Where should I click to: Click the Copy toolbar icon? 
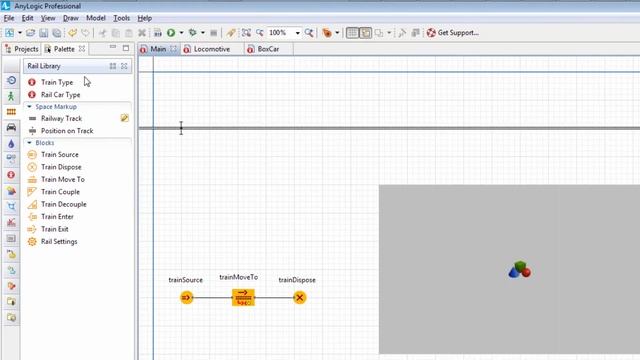pyautogui.click(x=116, y=33)
